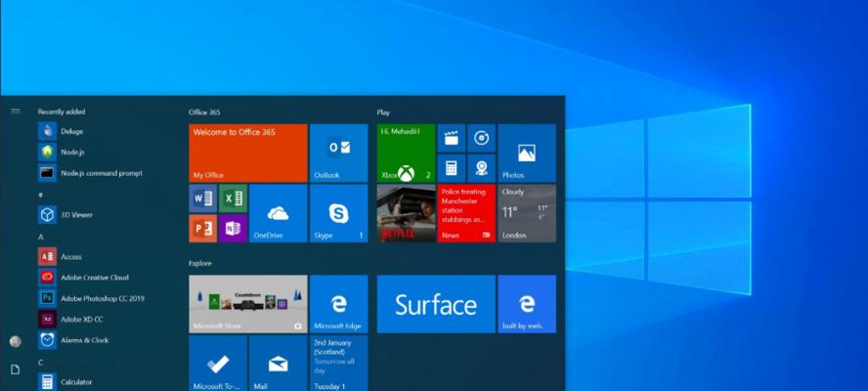Image resolution: width=868 pixels, height=391 pixels.
Task: Select the Play group header
Action: tap(383, 111)
